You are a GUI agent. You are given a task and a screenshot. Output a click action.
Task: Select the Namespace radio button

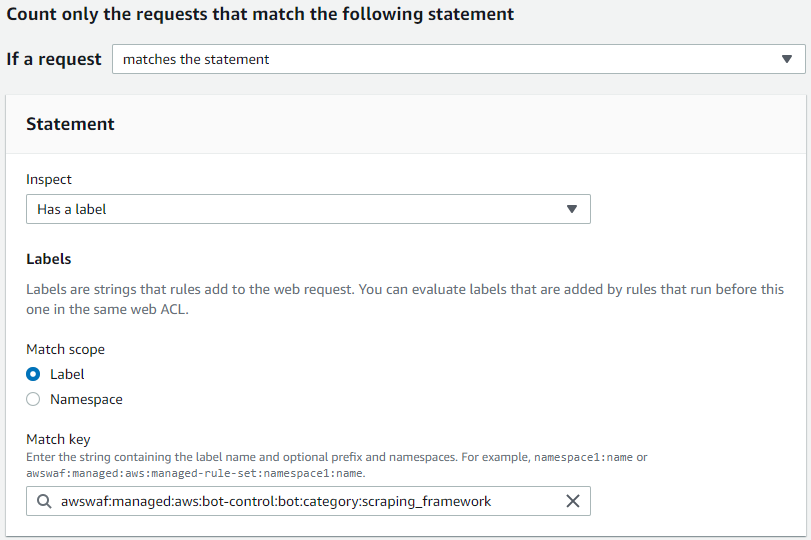pyautogui.click(x=33, y=399)
